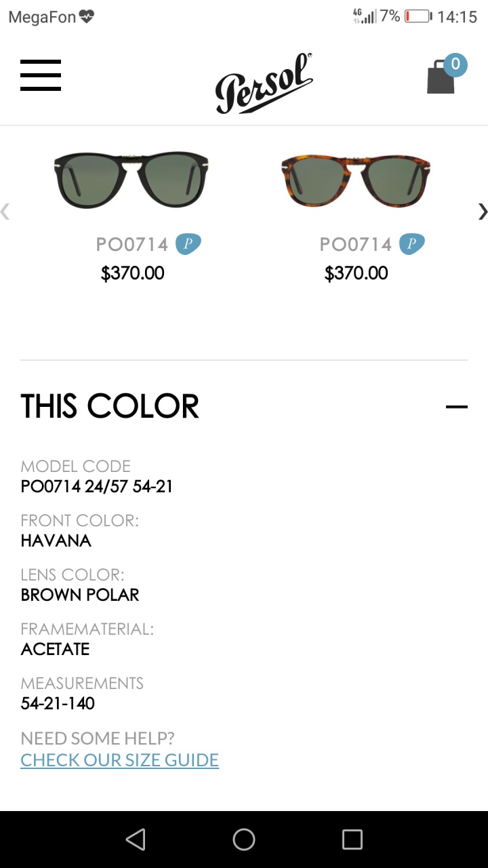
Task: Open Android recent apps
Action: tap(352, 840)
